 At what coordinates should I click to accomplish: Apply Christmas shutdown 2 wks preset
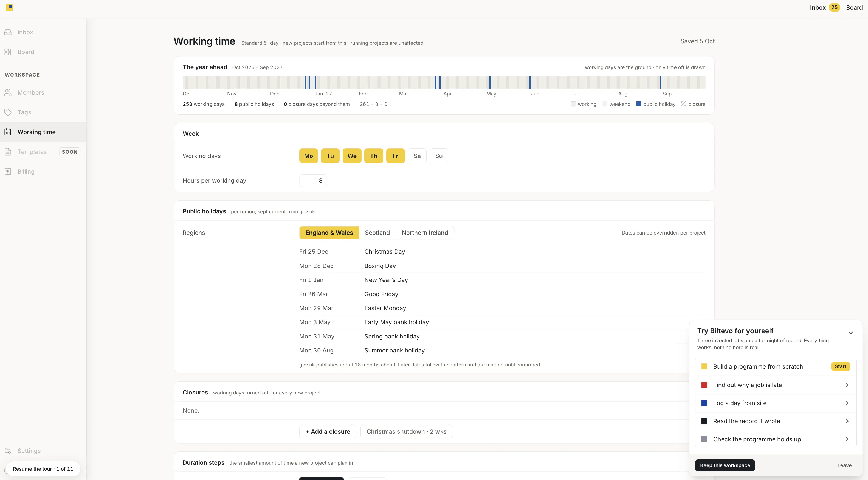pos(406,431)
